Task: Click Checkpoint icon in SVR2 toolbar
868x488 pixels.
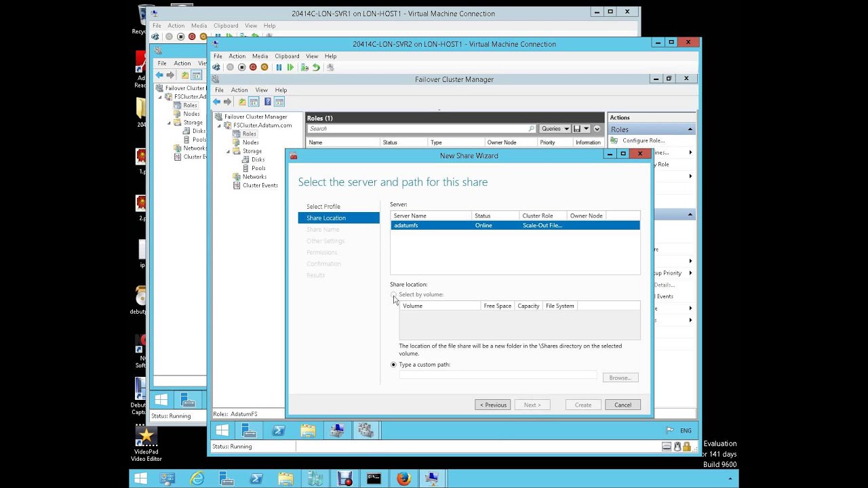Action: pos(305,67)
